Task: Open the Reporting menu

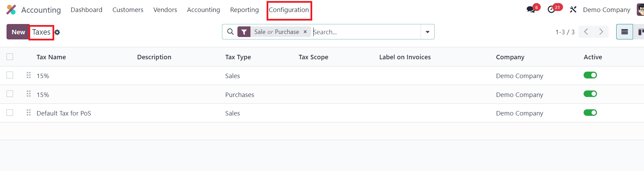Action: pyautogui.click(x=244, y=10)
